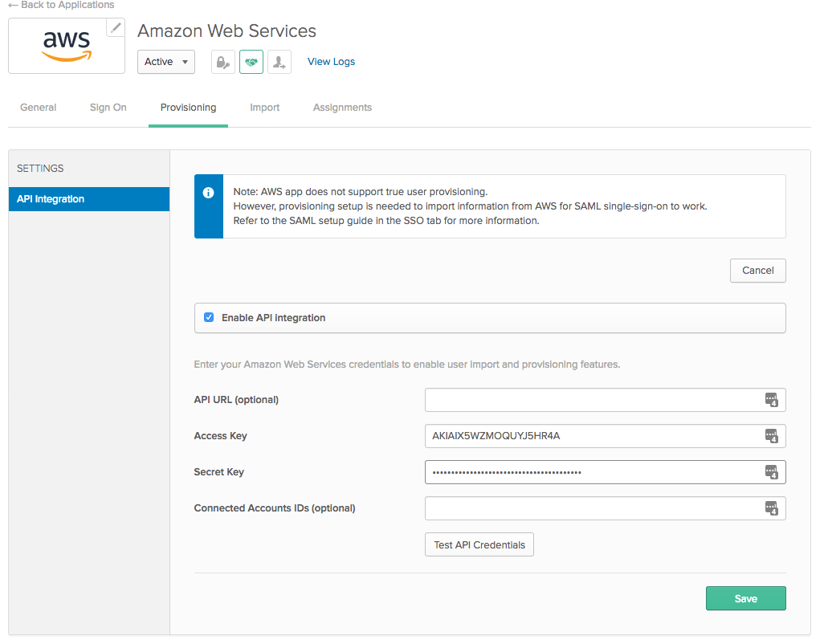The width and height of the screenshot is (824, 644).
Task: Click the green Save button
Action: click(746, 598)
